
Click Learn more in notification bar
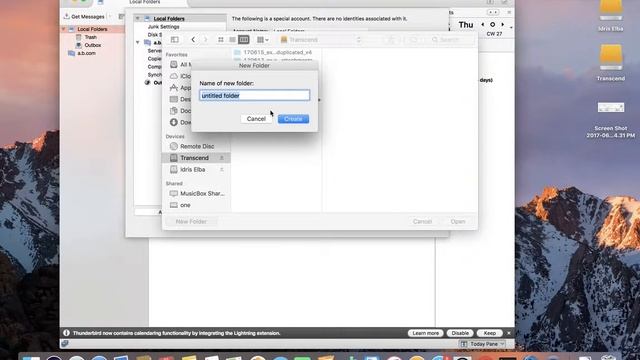pos(425,333)
